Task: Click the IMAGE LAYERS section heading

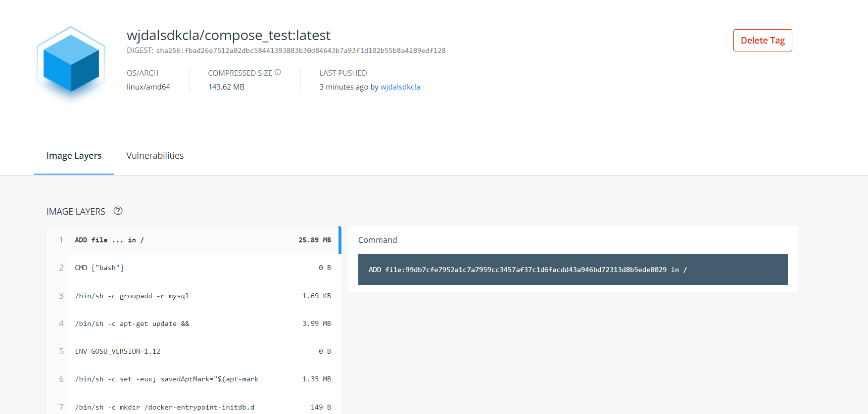Action: [x=76, y=211]
